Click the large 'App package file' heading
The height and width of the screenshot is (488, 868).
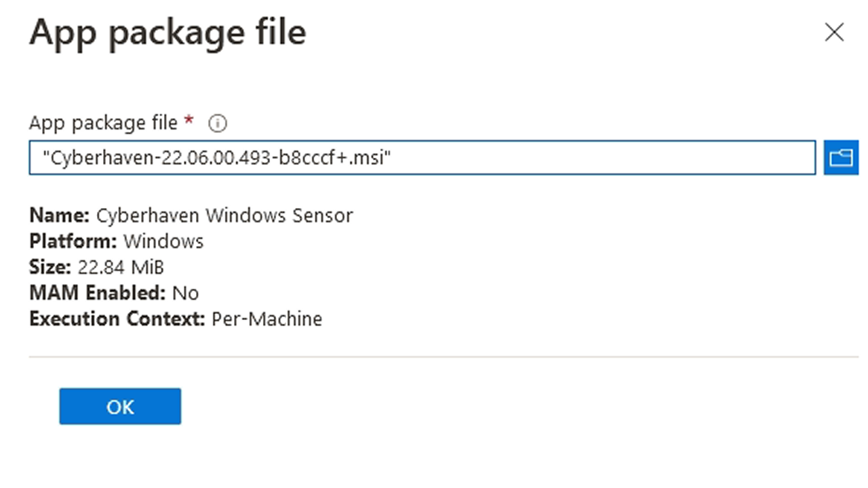tap(167, 33)
